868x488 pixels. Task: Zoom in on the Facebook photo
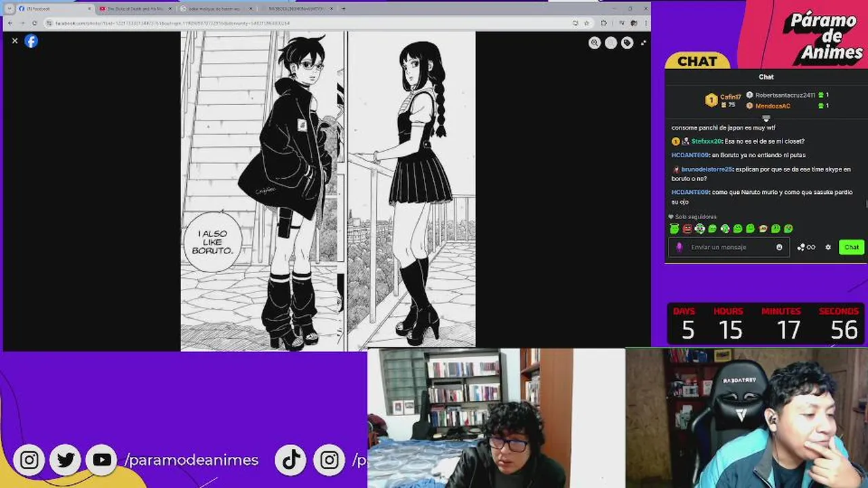click(595, 43)
